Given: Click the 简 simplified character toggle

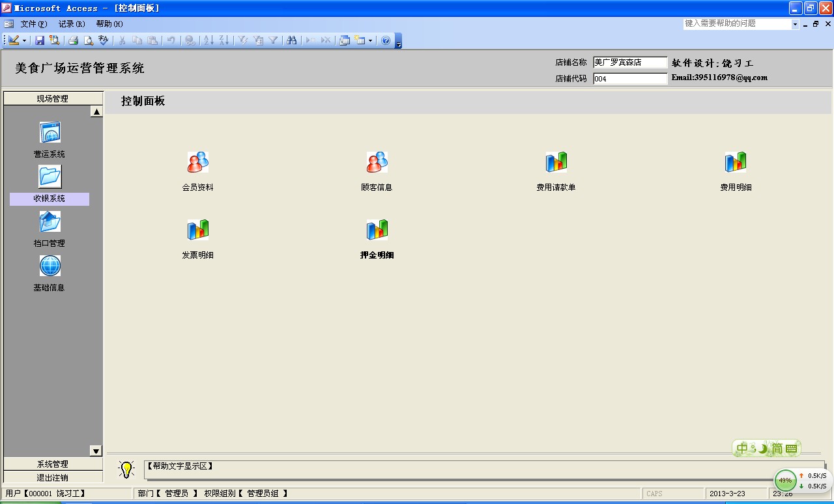Looking at the screenshot, I should pos(777,449).
